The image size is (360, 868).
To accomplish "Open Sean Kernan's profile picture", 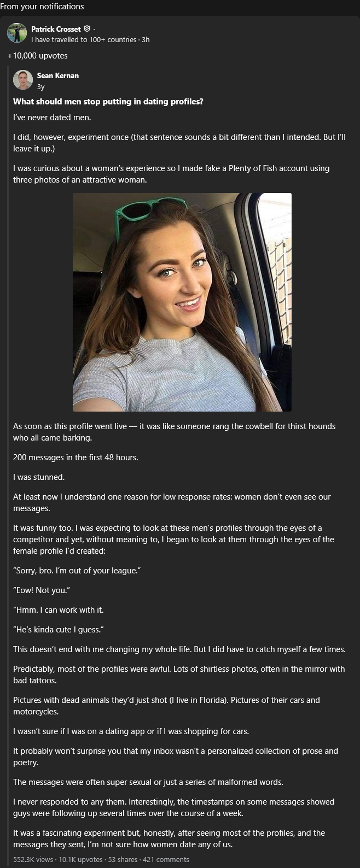I will (x=23, y=80).
